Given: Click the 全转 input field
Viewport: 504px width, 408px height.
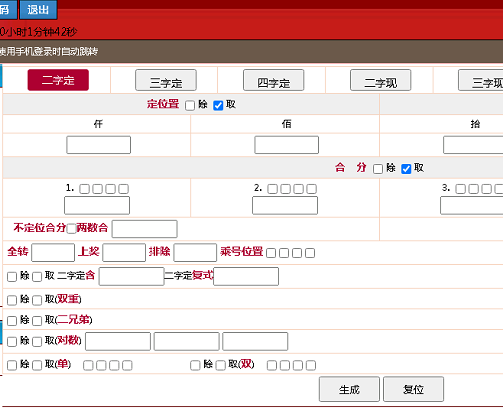Looking at the screenshot, I should [x=53, y=253].
